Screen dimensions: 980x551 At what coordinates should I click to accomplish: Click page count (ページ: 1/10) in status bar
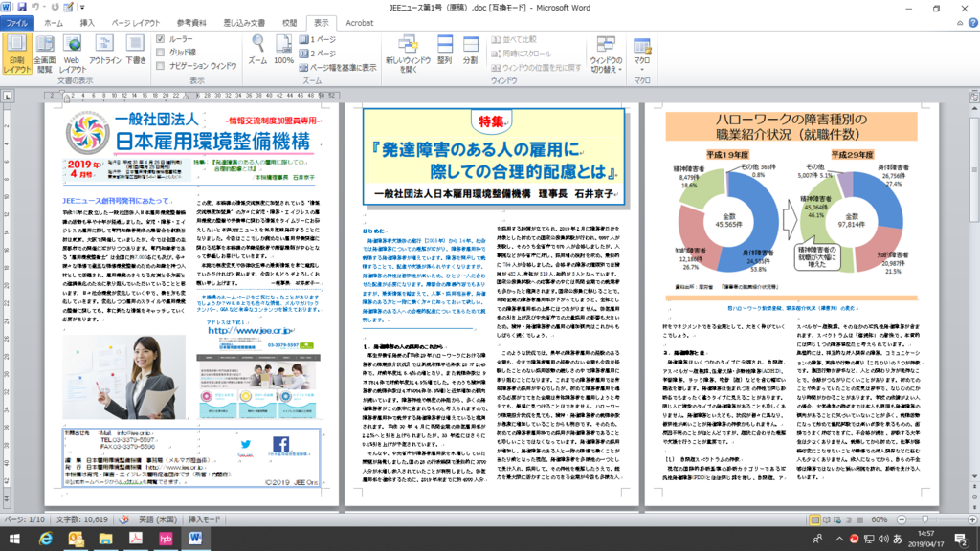(x=25, y=519)
